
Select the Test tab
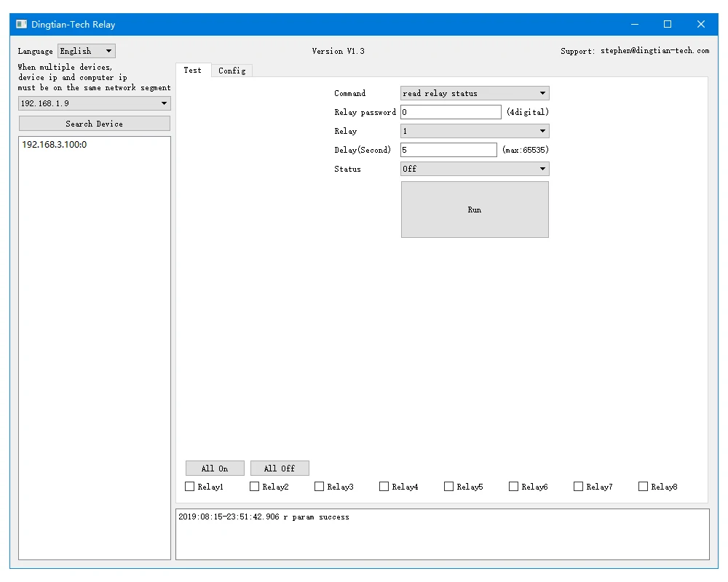(193, 70)
